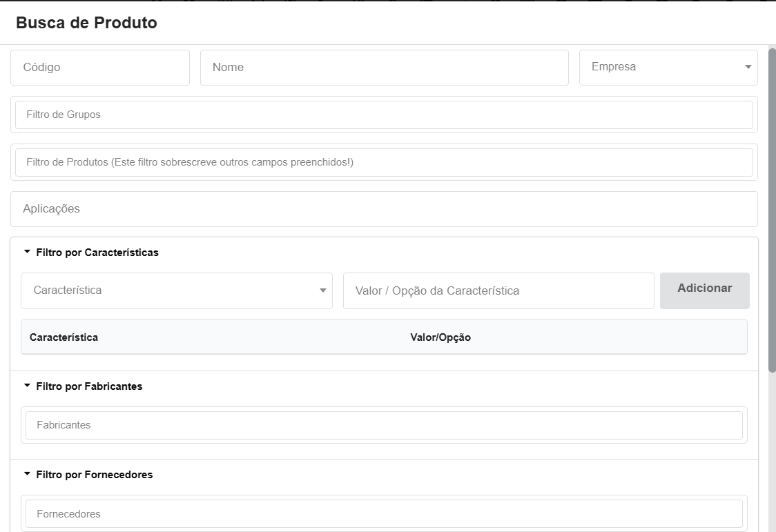Click the Característica table column header

[x=64, y=337]
